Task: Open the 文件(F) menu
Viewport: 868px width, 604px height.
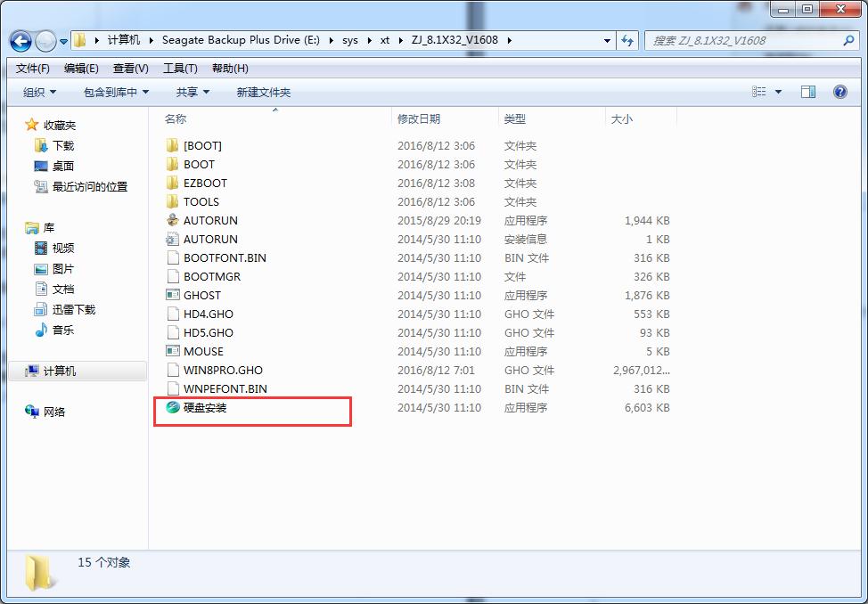Action: point(33,69)
